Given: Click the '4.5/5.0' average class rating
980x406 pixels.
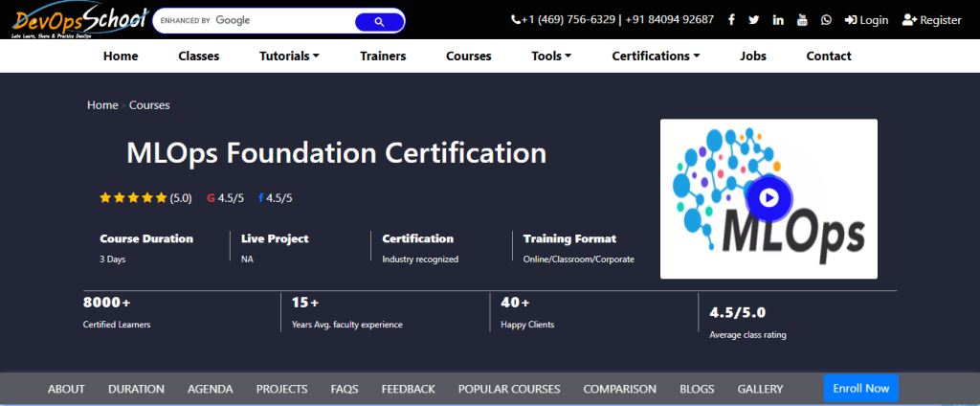Looking at the screenshot, I should pyautogui.click(x=738, y=313).
